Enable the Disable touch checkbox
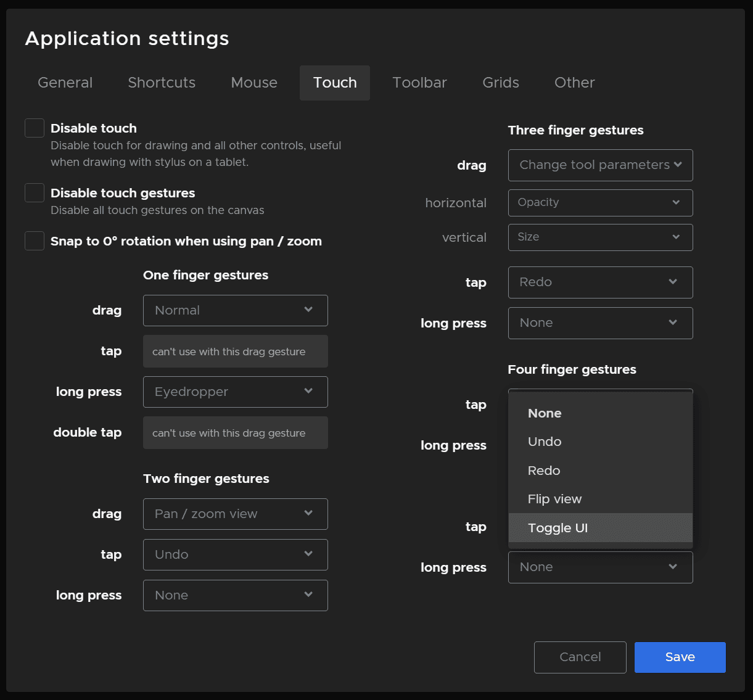This screenshot has width=753, height=700. point(35,128)
